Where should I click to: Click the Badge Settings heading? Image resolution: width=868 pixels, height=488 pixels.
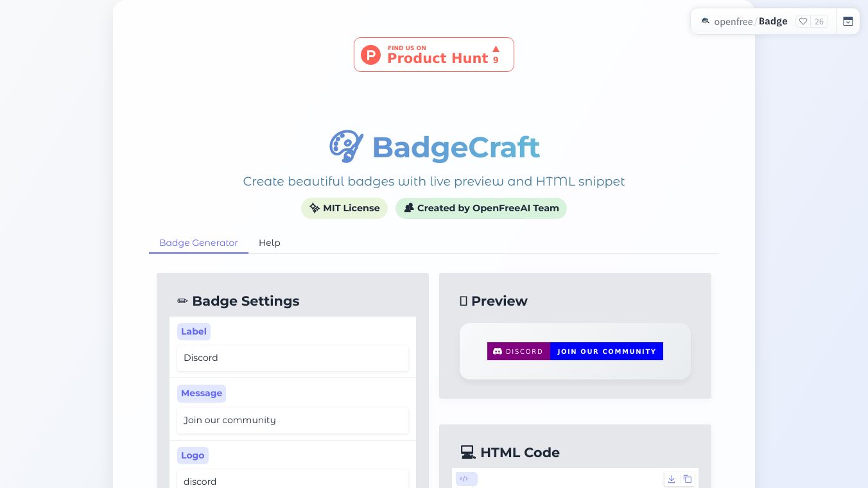tap(238, 301)
